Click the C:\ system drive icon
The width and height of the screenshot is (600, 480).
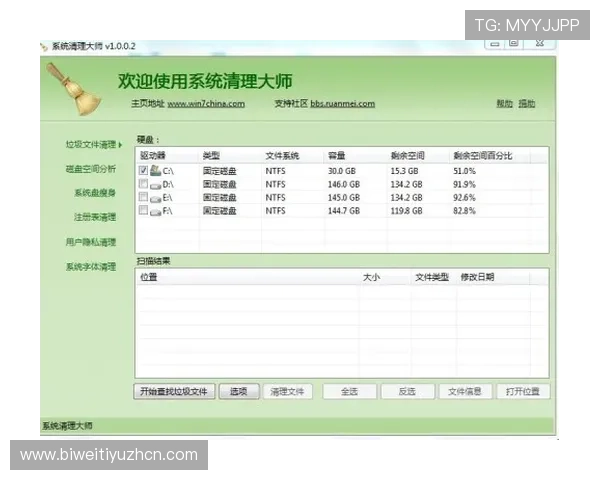tap(155, 170)
